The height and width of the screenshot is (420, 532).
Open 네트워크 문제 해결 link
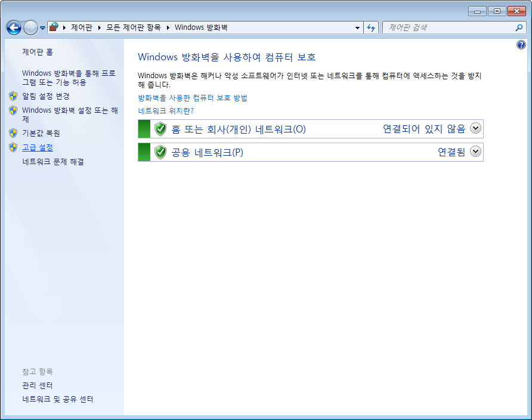click(x=53, y=162)
